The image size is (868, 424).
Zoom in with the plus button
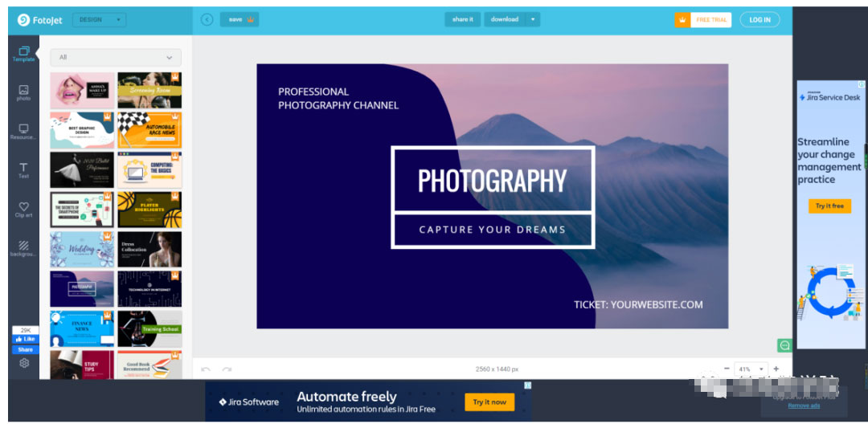tap(776, 369)
